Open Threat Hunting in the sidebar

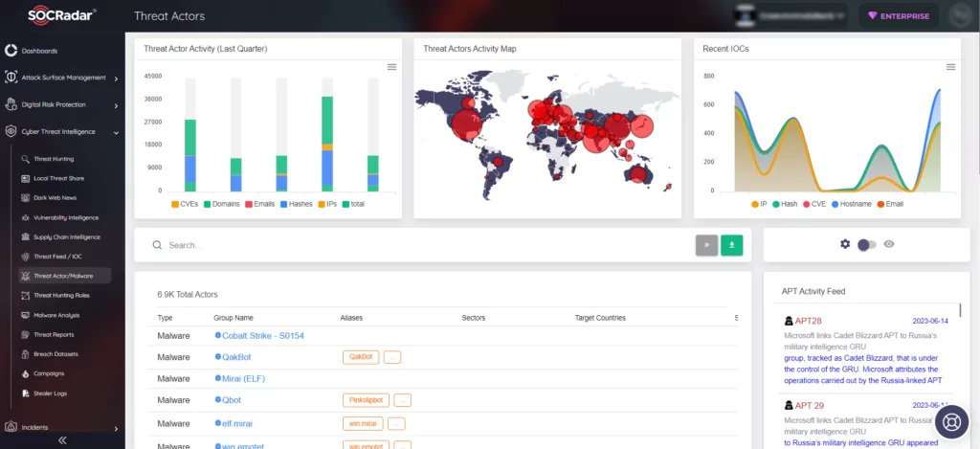(x=54, y=159)
